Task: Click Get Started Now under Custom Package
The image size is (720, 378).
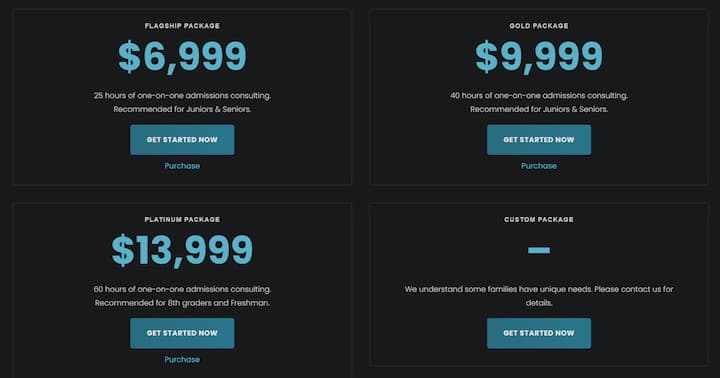Action: (x=539, y=333)
